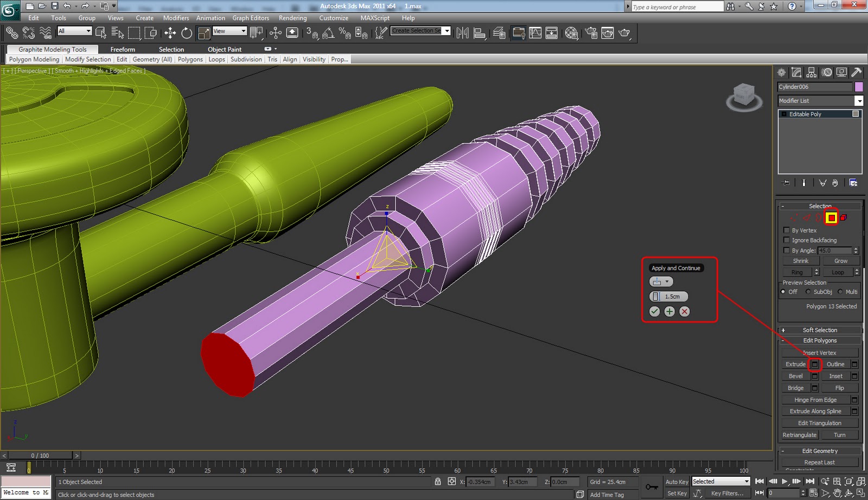Click the Mirror tool icon
This screenshot has height=500, width=868.
pyautogui.click(x=463, y=33)
